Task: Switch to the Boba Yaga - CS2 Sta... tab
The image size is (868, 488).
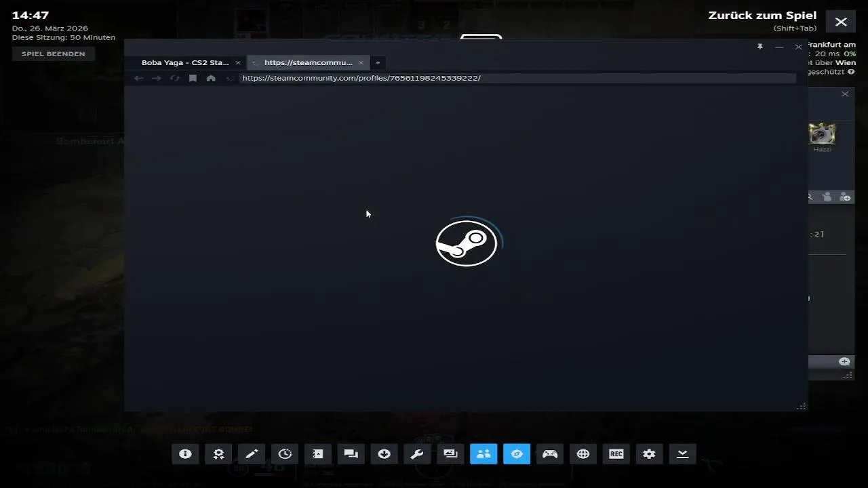Action: [x=185, y=62]
